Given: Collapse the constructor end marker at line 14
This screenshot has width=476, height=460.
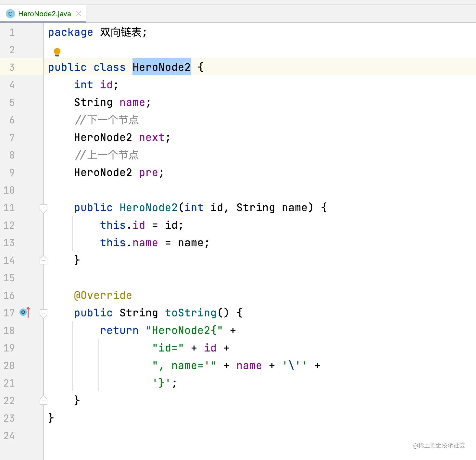Looking at the screenshot, I should [43, 260].
